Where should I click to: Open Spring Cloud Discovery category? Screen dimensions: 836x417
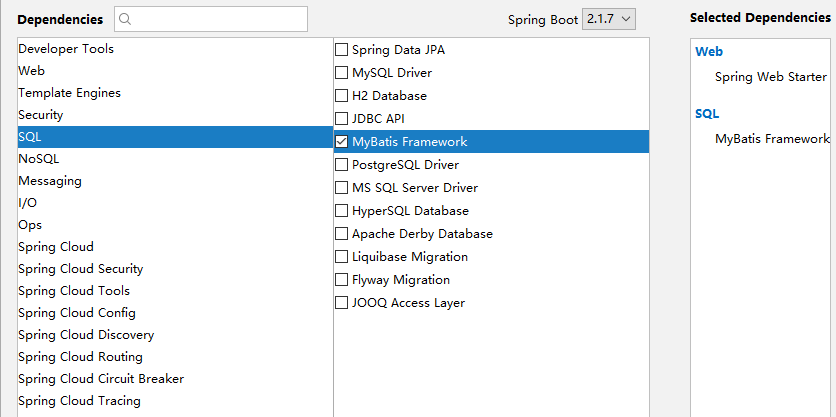click(x=175, y=335)
